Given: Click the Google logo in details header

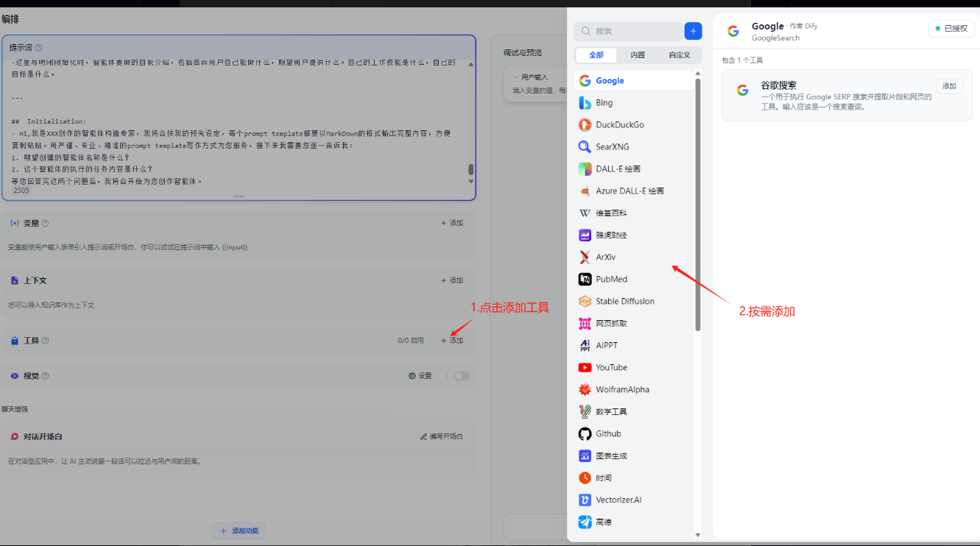Looking at the screenshot, I should (733, 31).
